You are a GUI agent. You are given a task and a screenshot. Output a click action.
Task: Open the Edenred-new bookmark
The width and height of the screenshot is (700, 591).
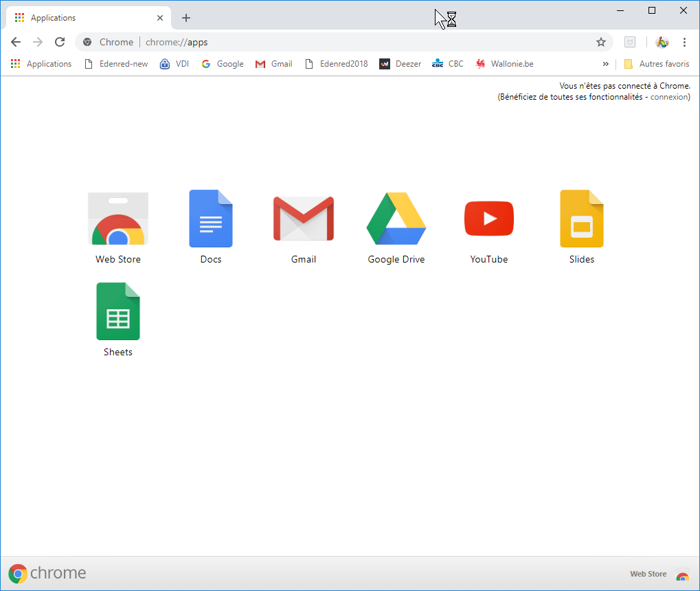tap(116, 64)
